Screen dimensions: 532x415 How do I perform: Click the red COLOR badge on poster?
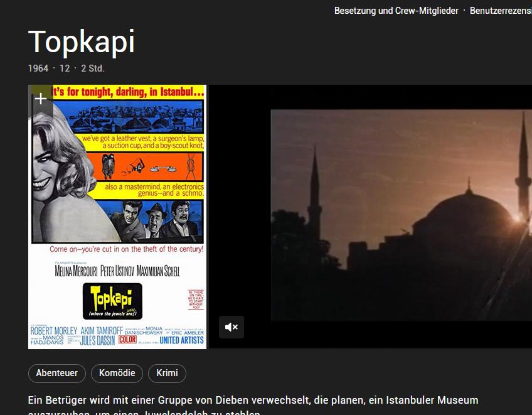[127, 340]
